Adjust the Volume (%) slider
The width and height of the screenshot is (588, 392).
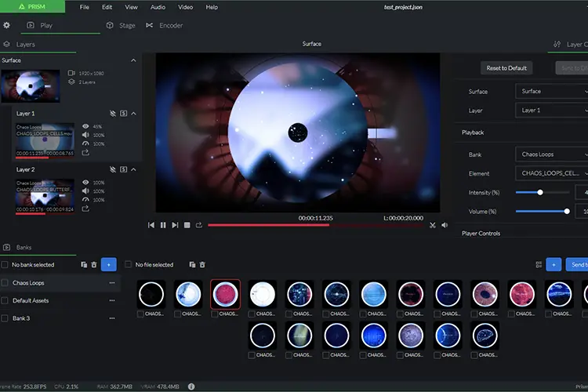click(543, 212)
